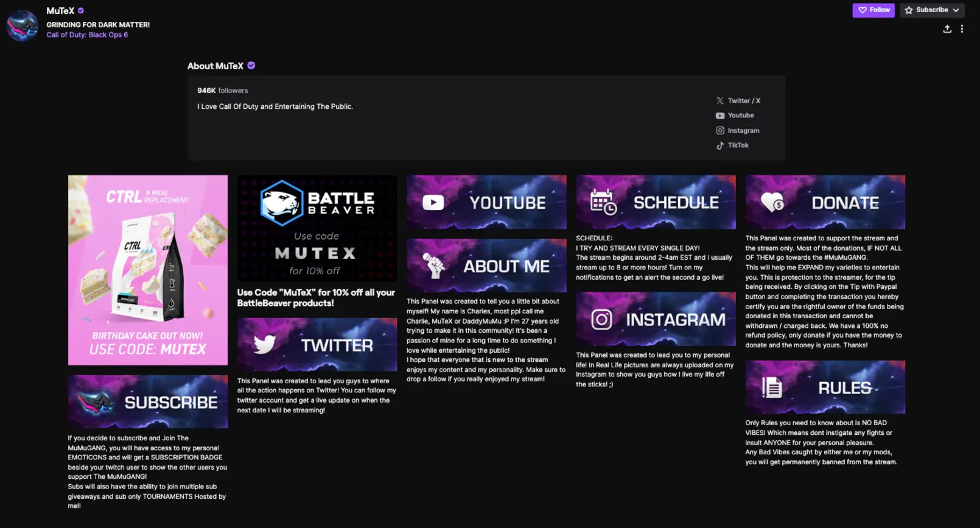Screen dimensions: 980x528
Task: Click the share upload icon
Action: click(947, 29)
